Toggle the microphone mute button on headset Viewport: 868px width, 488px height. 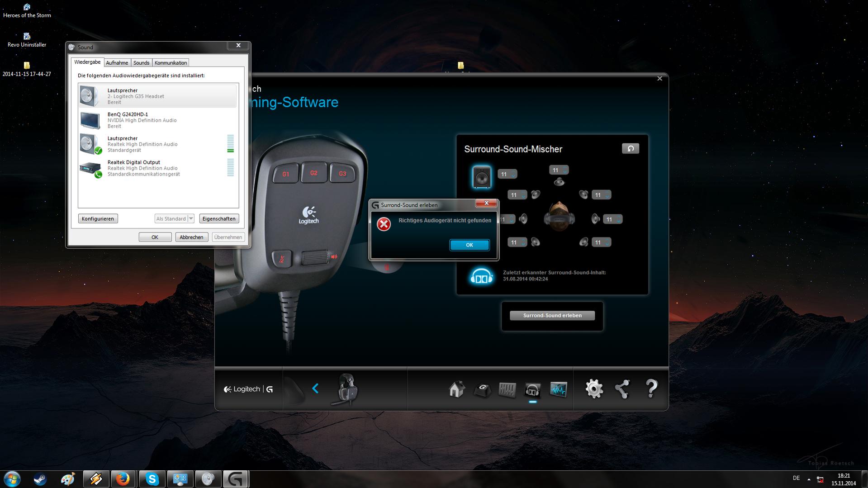282,259
